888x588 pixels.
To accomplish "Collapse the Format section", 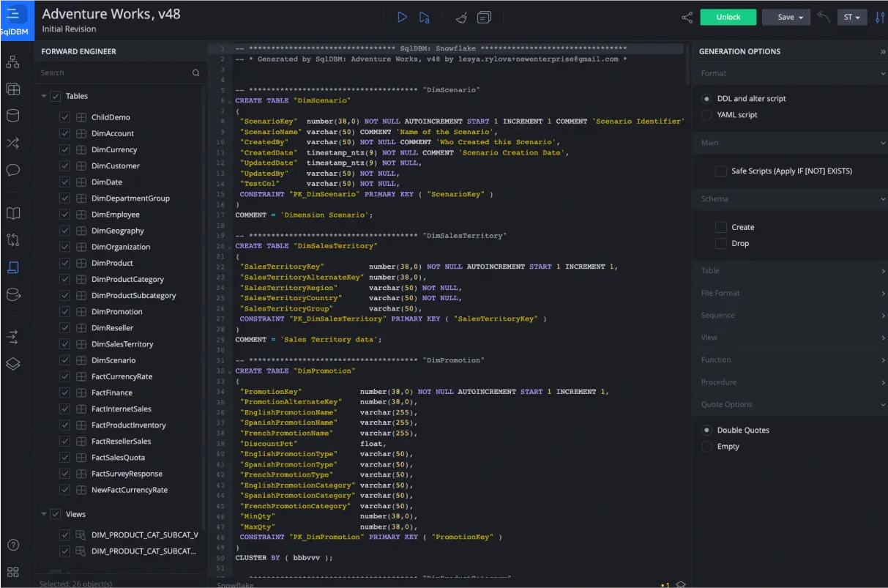I will click(x=790, y=73).
